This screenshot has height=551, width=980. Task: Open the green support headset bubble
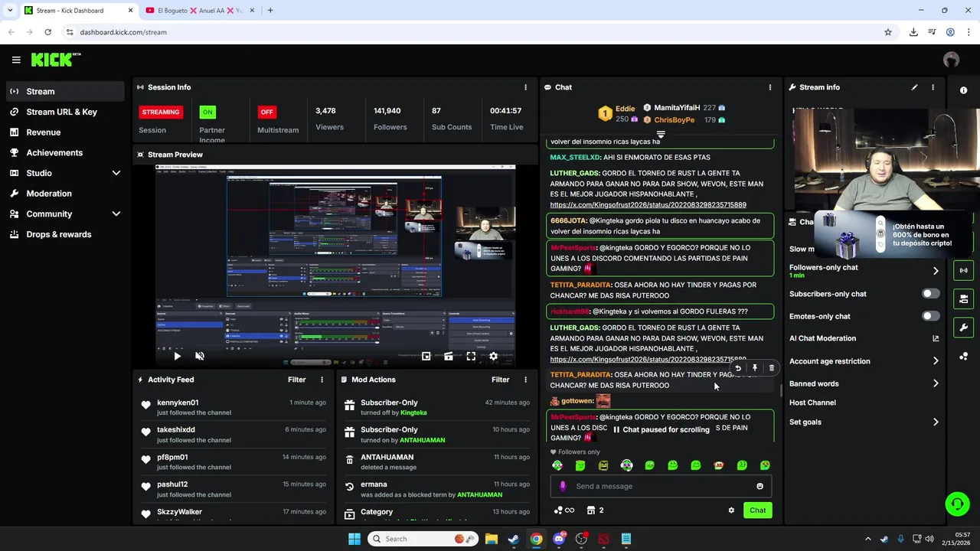(957, 504)
